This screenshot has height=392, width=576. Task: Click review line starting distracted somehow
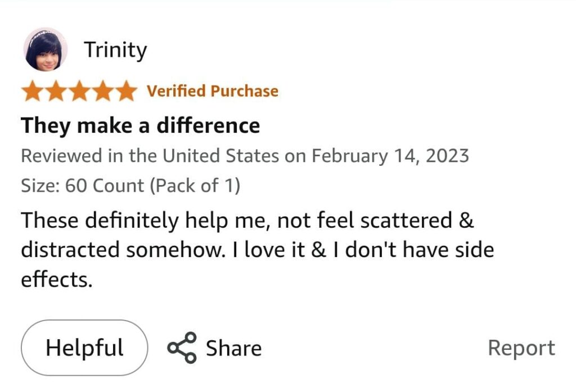257,250
